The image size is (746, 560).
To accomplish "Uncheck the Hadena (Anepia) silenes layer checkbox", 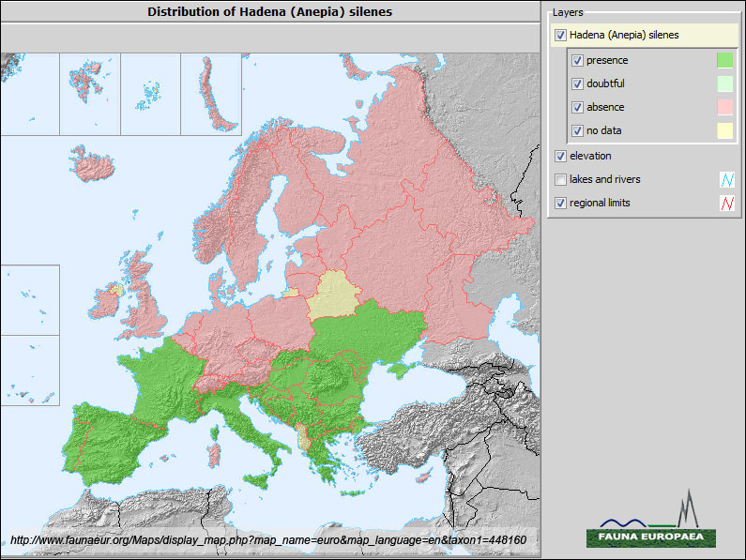I will [561, 36].
